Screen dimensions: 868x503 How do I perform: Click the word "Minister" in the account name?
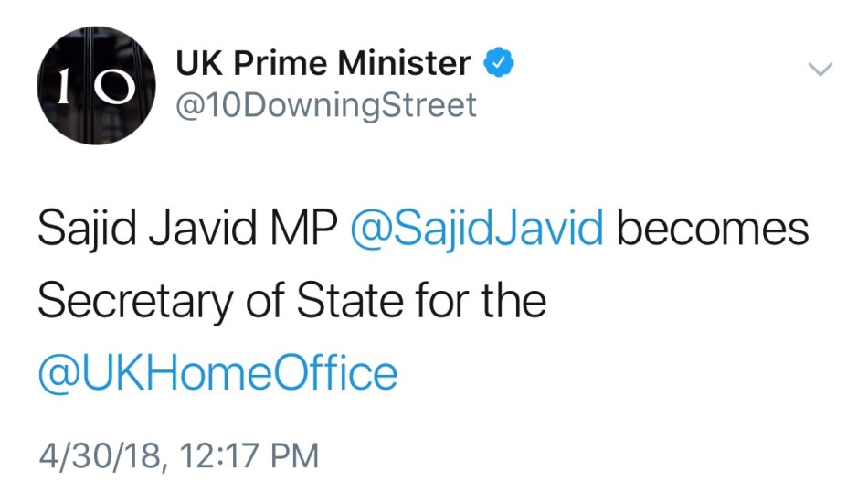point(404,64)
